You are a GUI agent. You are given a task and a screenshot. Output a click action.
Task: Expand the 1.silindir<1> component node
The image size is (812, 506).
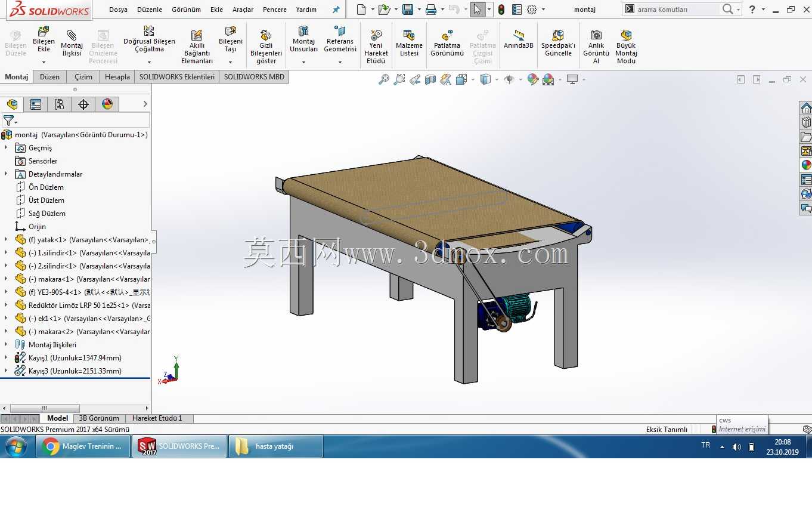pos(6,253)
